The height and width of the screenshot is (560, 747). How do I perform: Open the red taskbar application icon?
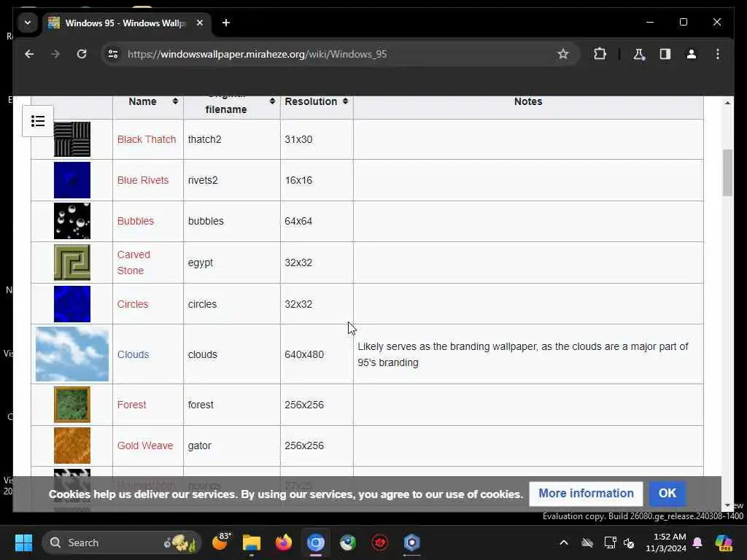click(379, 542)
